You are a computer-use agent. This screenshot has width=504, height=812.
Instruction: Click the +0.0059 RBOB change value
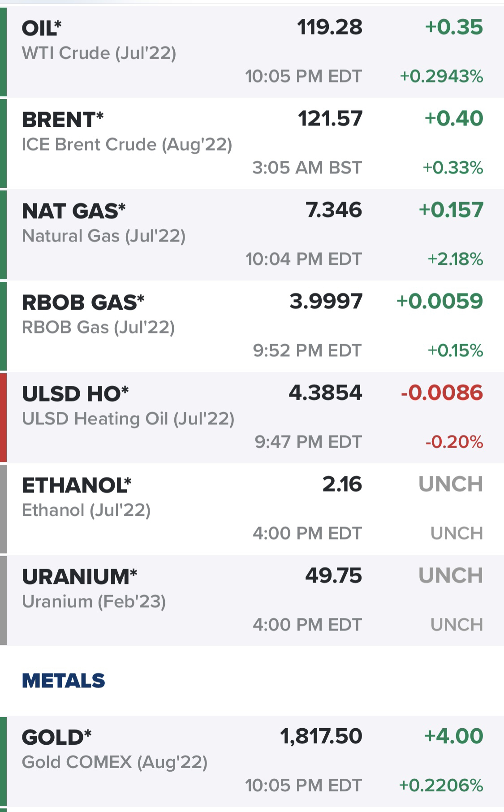point(439,301)
